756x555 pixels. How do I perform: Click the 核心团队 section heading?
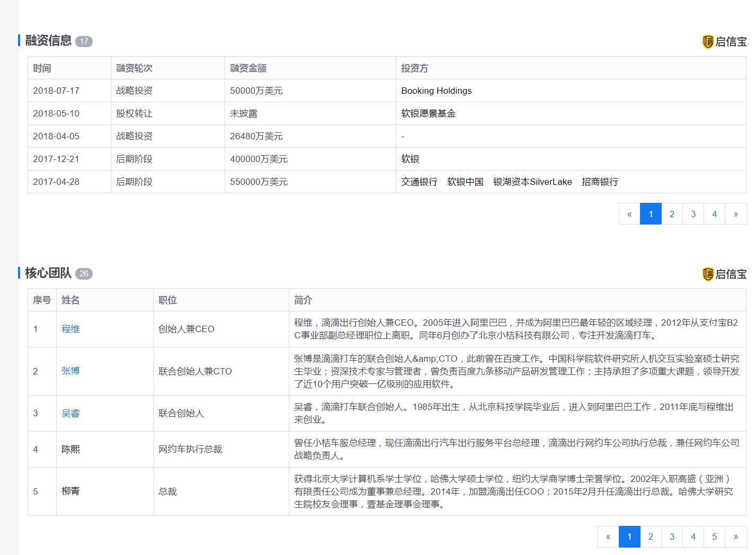click(x=48, y=273)
